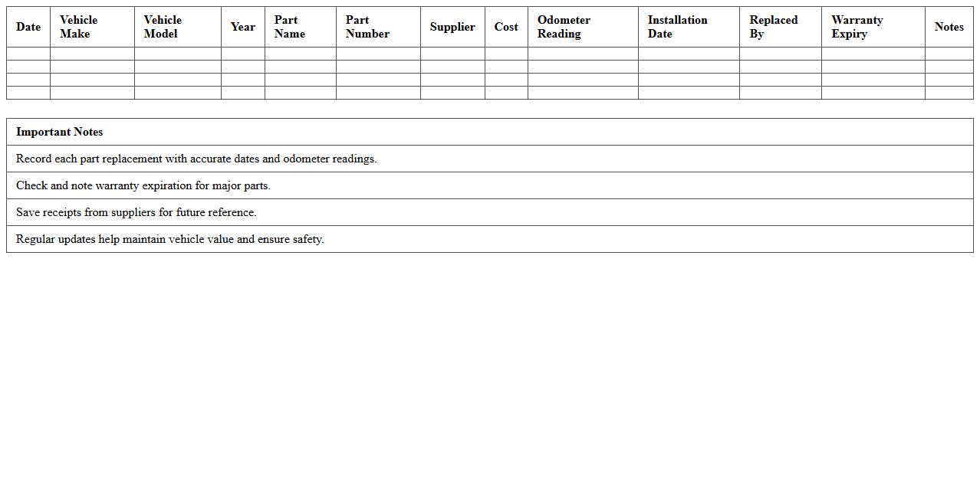Select the Installation Date column header
Image resolution: width=980 pixels, height=498 pixels.
tap(677, 27)
